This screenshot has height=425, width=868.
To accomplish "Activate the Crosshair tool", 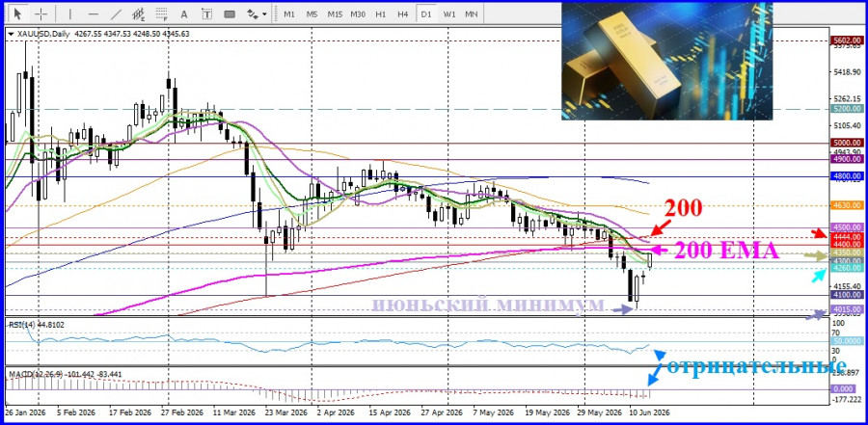I will coord(41,13).
